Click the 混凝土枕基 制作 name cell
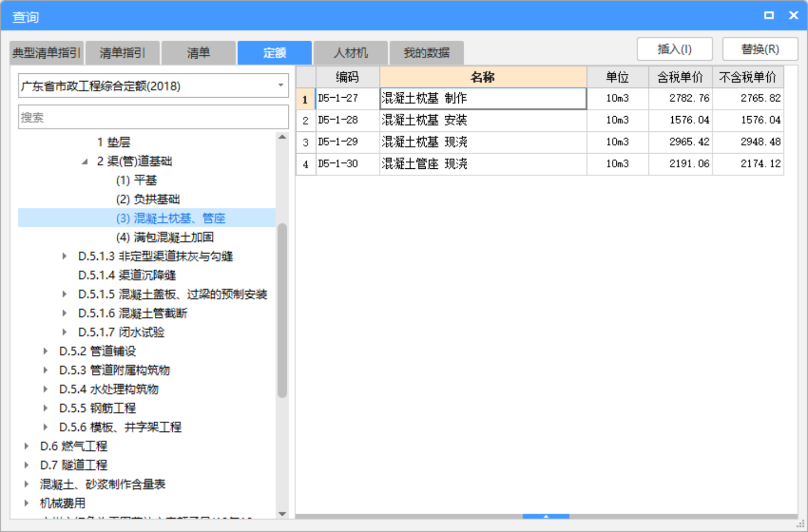 point(483,99)
